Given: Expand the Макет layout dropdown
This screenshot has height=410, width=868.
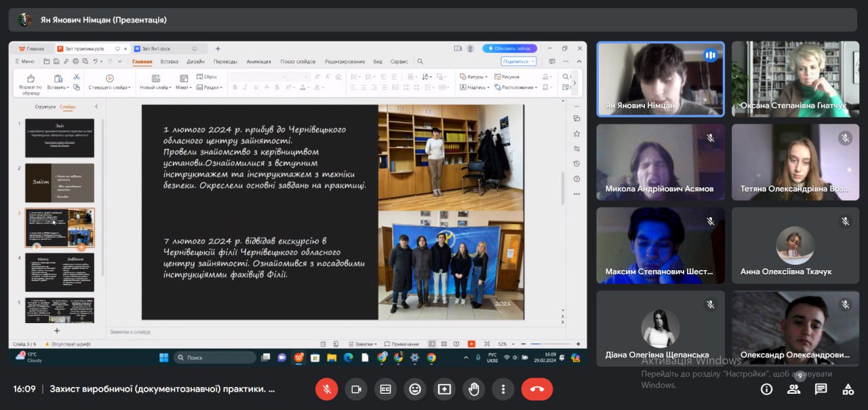Looking at the screenshot, I should tap(184, 88).
